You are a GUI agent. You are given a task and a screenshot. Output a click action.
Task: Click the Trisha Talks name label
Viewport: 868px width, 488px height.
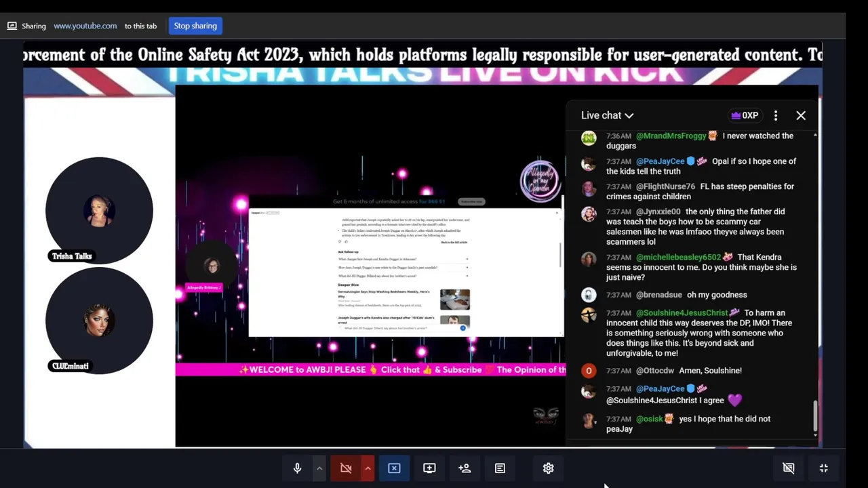[x=72, y=256]
